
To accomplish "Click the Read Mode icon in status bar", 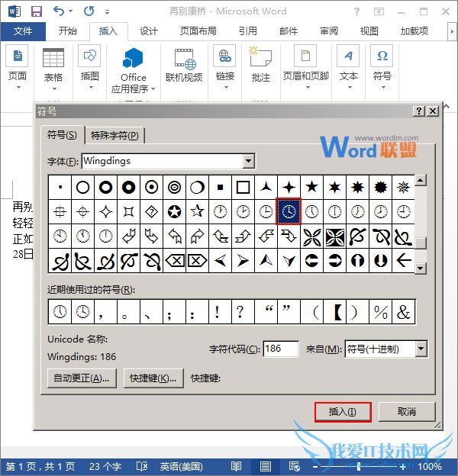I will [236, 466].
